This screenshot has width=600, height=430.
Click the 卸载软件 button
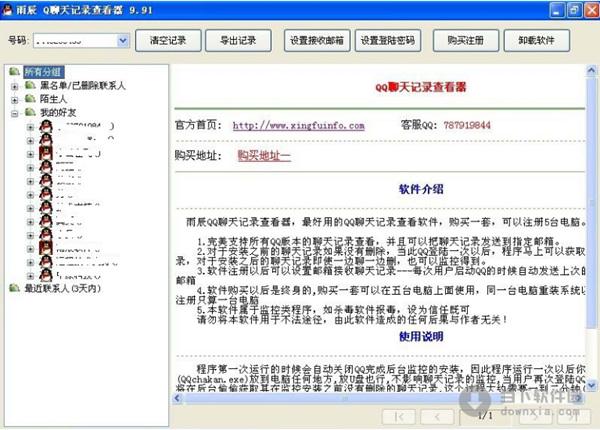(x=536, y=41)
